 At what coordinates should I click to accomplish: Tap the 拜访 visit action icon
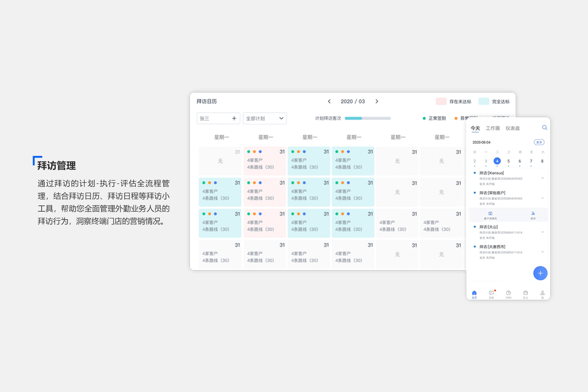[x=533, y=215]
